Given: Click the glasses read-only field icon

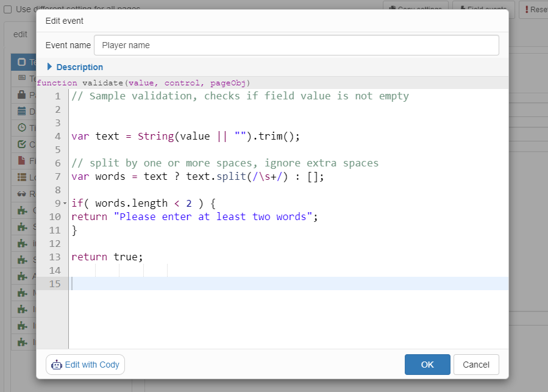Looking at the screenshot, I should pyautogui.click(x=22, y=194).
